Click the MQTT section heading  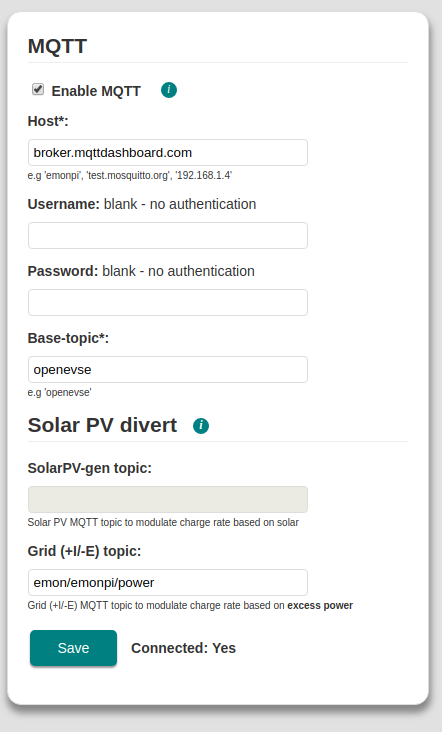point(57,46)
